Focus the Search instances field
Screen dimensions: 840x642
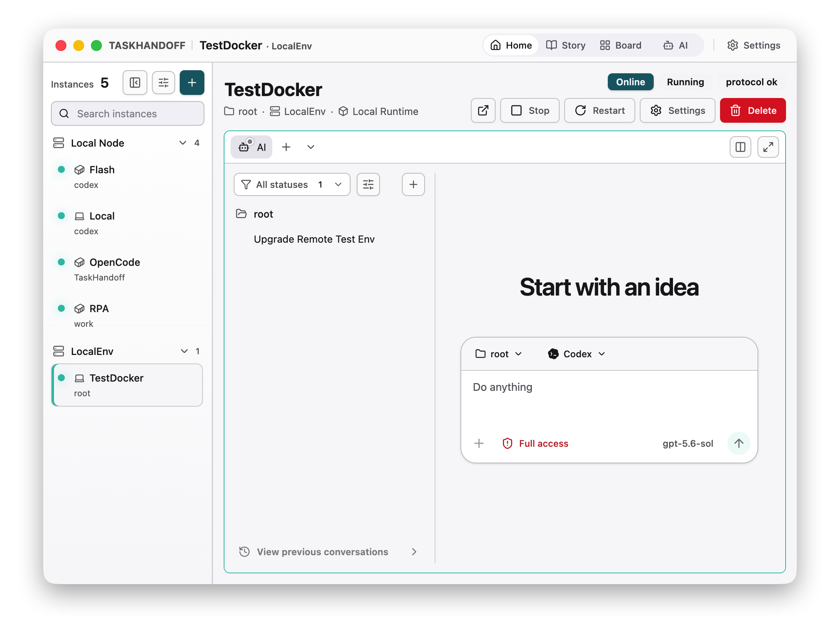pos(127,113)
